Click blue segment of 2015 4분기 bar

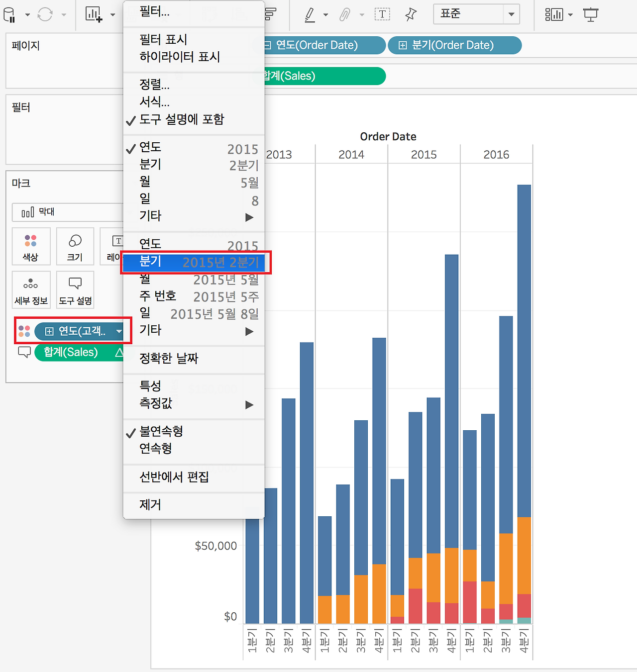point(451,401)
